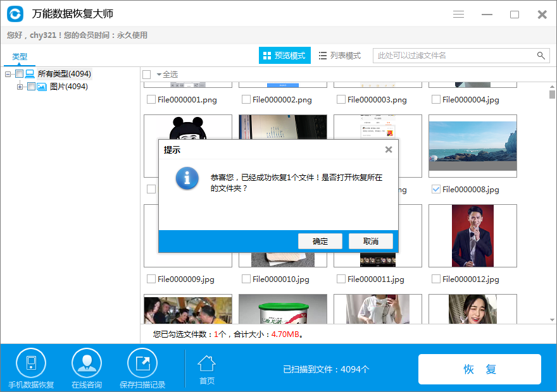
Task: Click the computer icon for all types
Action: [30, 74]
